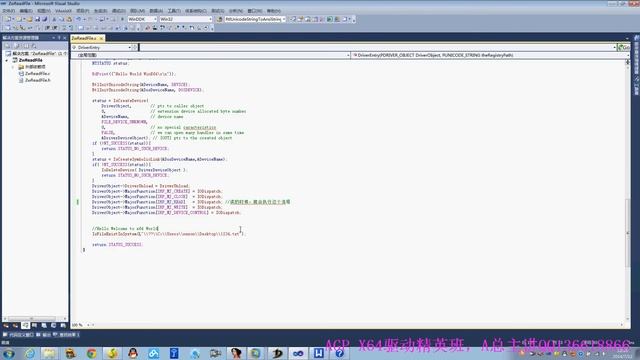
Task: Click the Paste toolbar icon
Action: (x=69, y=19)
